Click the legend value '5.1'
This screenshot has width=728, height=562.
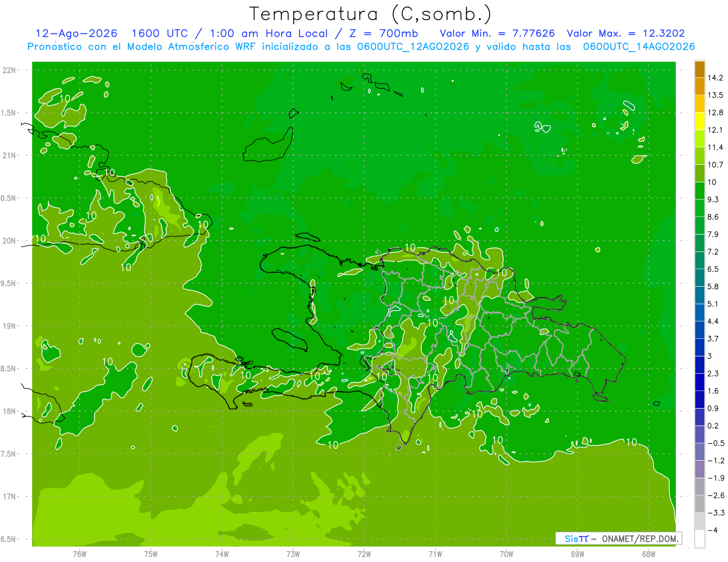pos(713,304)
